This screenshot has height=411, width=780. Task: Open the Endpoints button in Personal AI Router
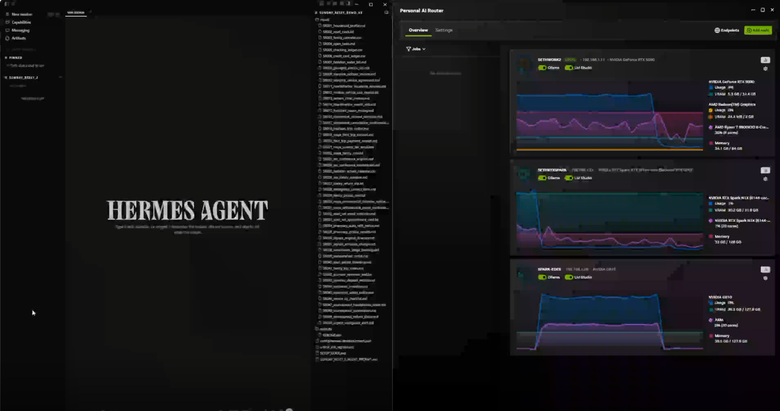[727, 30]
